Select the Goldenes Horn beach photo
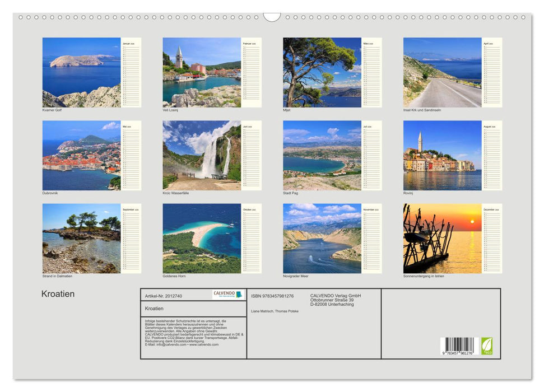The image size is (544, 392). click(x=200, y=237)
